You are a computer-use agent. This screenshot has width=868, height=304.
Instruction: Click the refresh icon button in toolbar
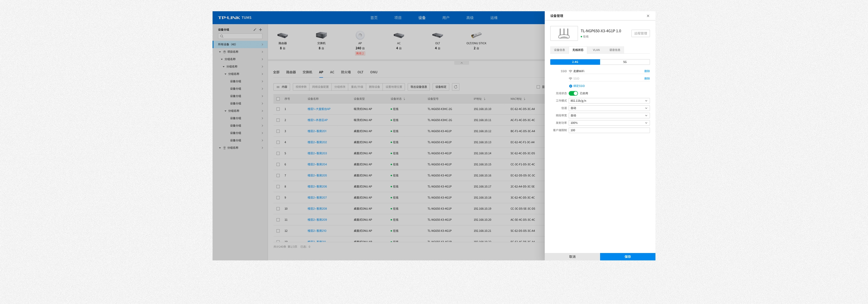coord(456,87)
